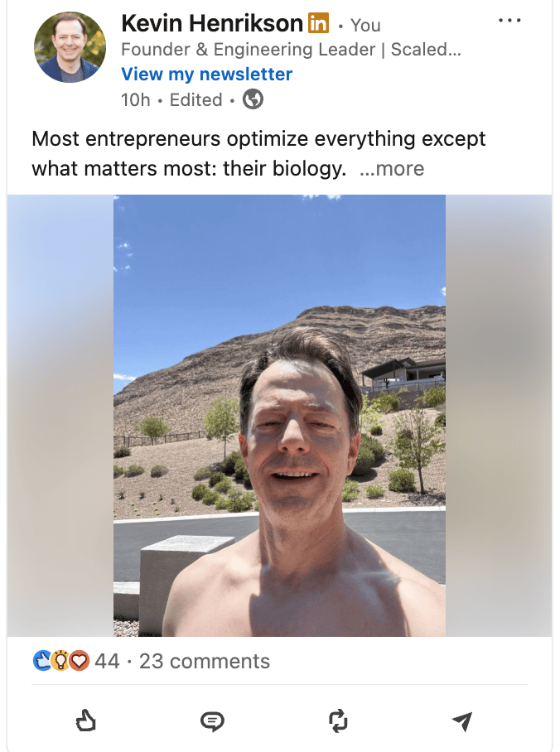Open the three-dot post options menu
The image size is (560, 752).
[x=509, y=21]
